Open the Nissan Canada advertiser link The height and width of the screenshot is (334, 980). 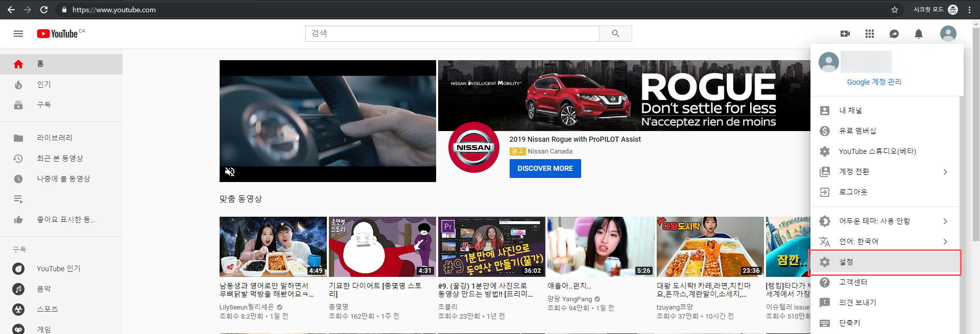click(550, 151)
